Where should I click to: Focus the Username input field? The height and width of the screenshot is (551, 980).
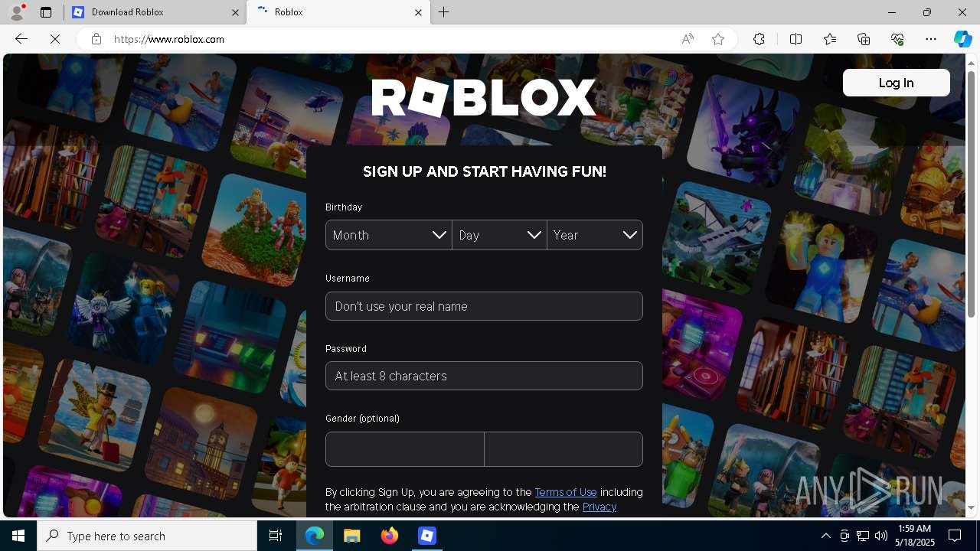click(x=484, y=306)
